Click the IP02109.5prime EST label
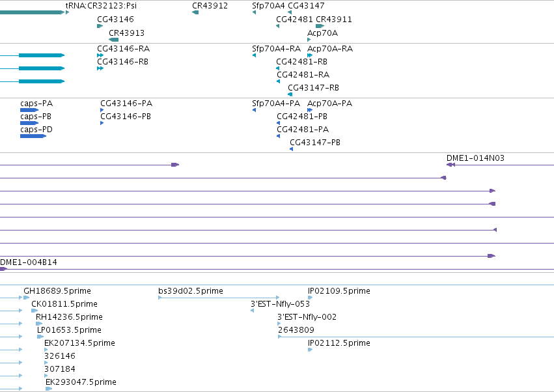The height and width of the screenshot is (392, 554). (339, 291)
